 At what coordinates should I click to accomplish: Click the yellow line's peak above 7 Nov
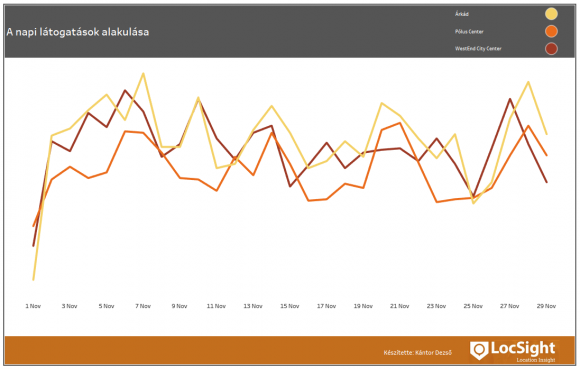[143, 74]
